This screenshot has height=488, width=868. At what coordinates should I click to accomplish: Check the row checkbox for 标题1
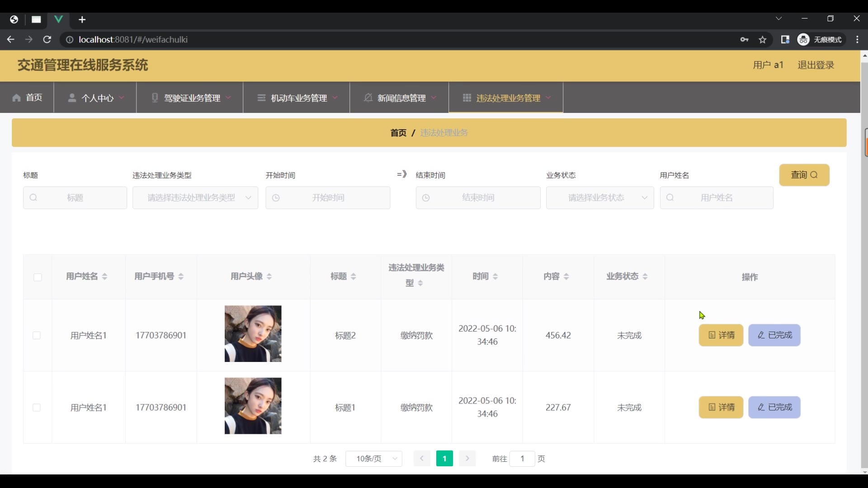pyautogui.click(x=37, y=408)
